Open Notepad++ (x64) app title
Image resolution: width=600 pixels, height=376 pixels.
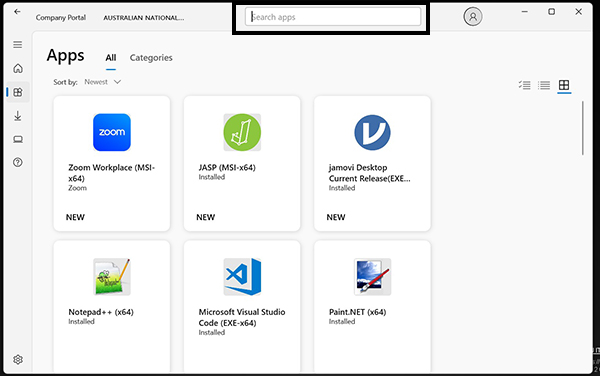click(x=101, y=312)
